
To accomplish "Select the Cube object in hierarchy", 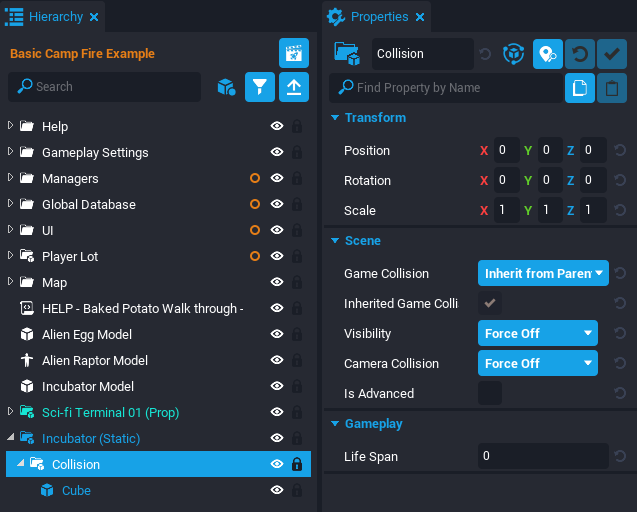I will tap(76, 490).
